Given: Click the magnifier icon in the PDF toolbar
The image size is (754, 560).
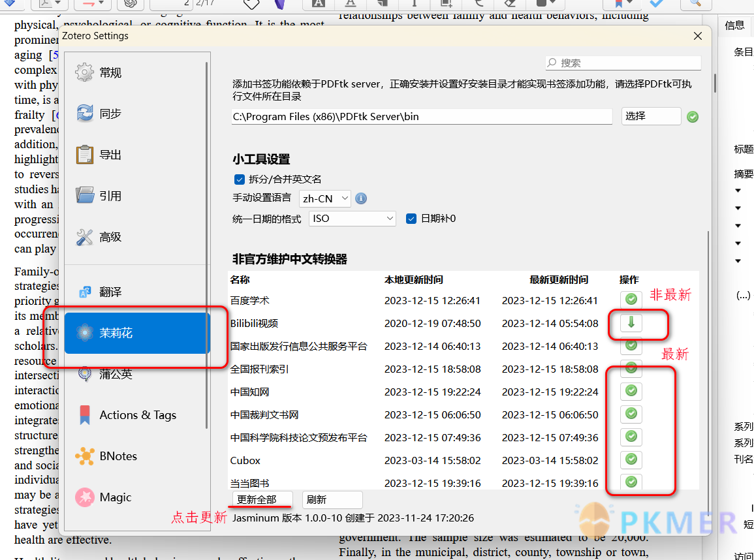Looking at the screenshot, I should 695,4.
